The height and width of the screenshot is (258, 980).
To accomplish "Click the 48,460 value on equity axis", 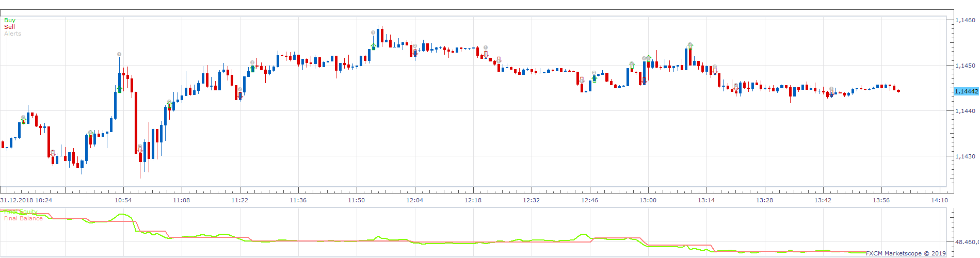I will coord(967,241).
